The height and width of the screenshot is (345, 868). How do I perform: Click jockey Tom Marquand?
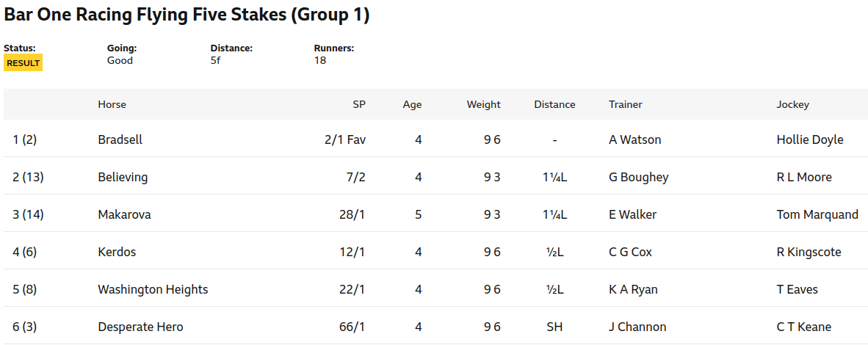tap(817, 214)
